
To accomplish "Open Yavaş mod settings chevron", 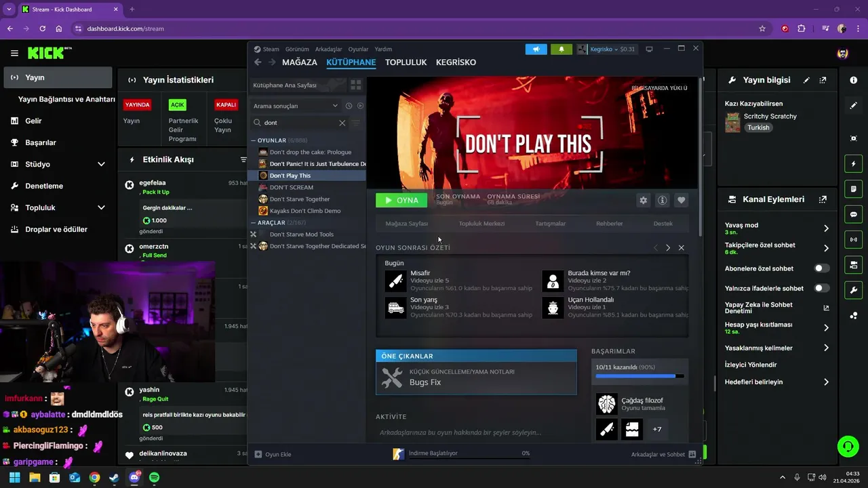I will [826, 228].
